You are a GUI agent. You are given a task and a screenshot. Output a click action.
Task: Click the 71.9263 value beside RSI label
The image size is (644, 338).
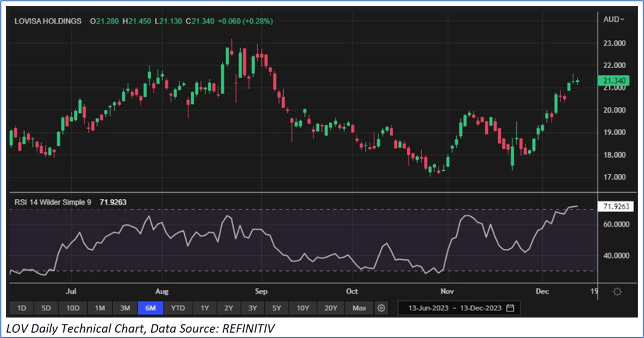pos(113,202)
